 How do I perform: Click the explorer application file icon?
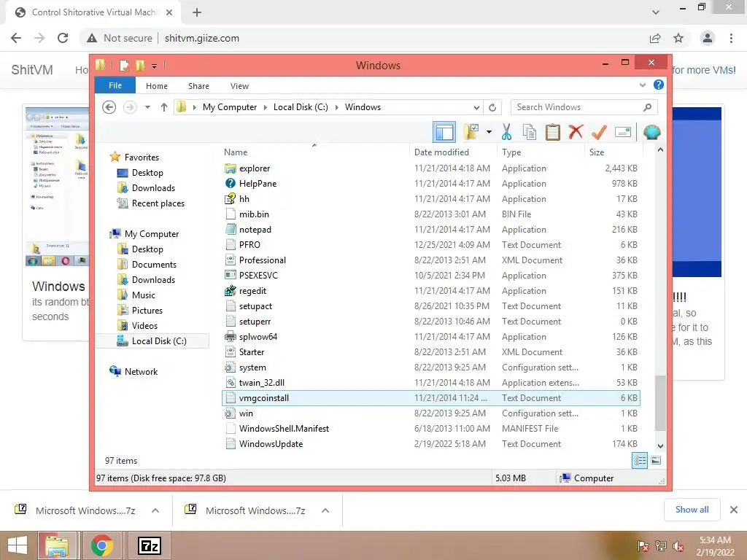coord(230,168)
